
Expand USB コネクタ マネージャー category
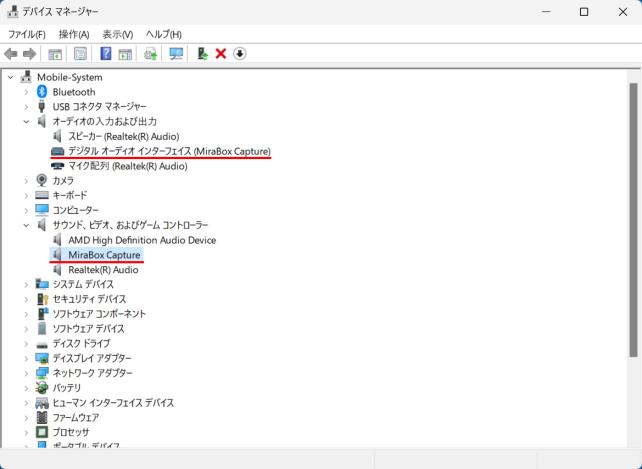click(x=27, y=106)
